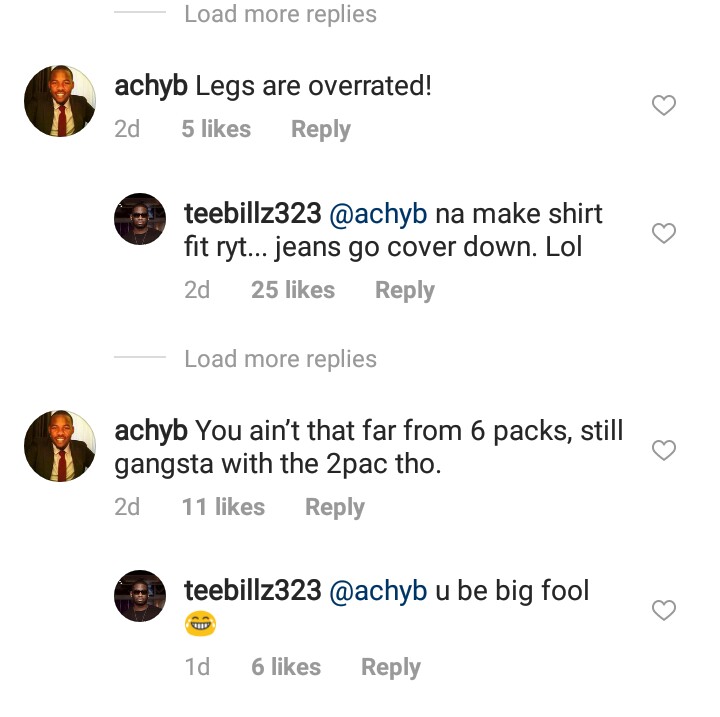720x717 pixels.
Task: Tap heart on "u be big fool" reply
Action: click(x=664, y=610)
